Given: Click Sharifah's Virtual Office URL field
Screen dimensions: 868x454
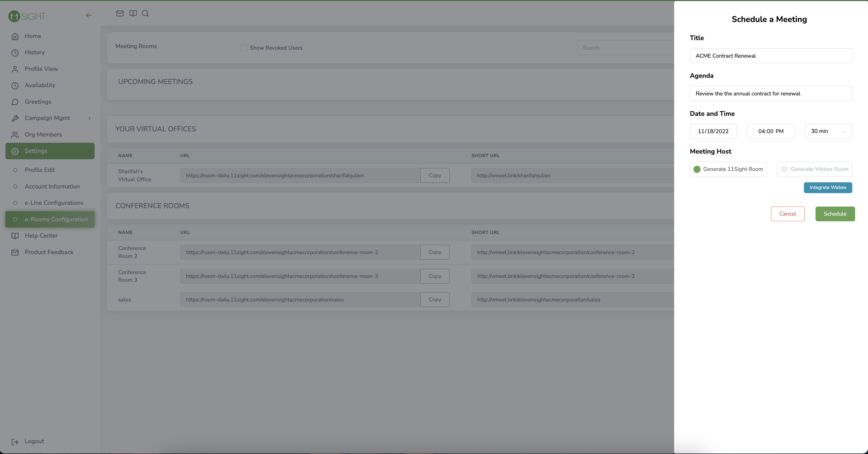Looking at the screenshot, I should coord(300,175).
